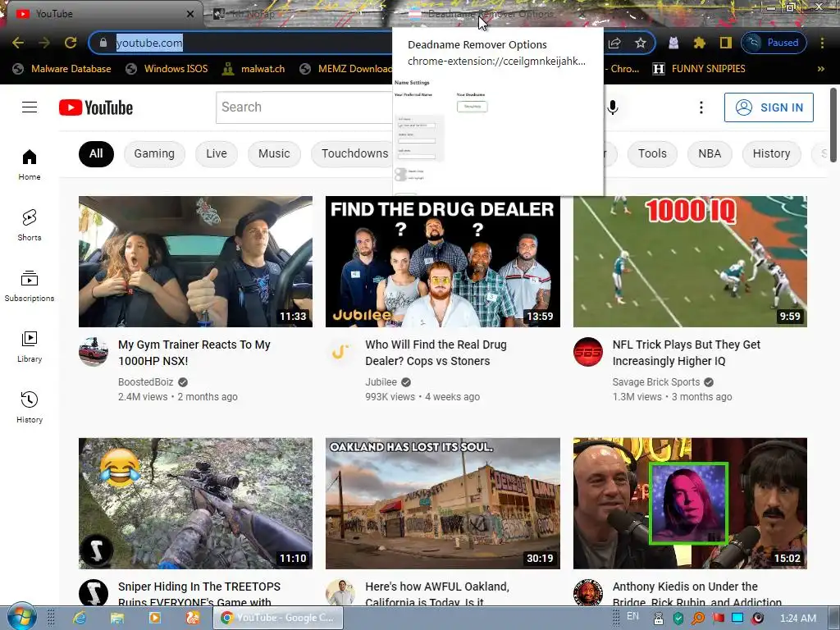Show more bookmarks with the double chevron
This screenshot has width=840, height=630.
pos(820,69)
